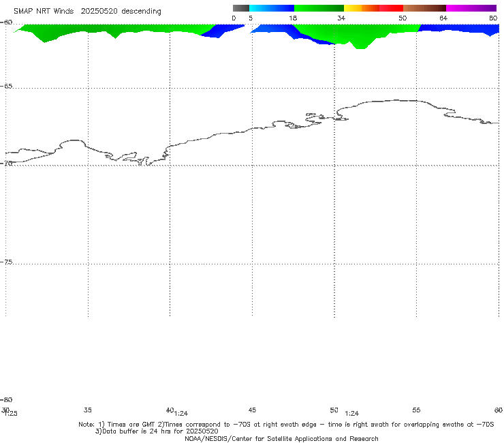
Task: Click the longitude 55 axis label
Action: [x=416, y=410]
